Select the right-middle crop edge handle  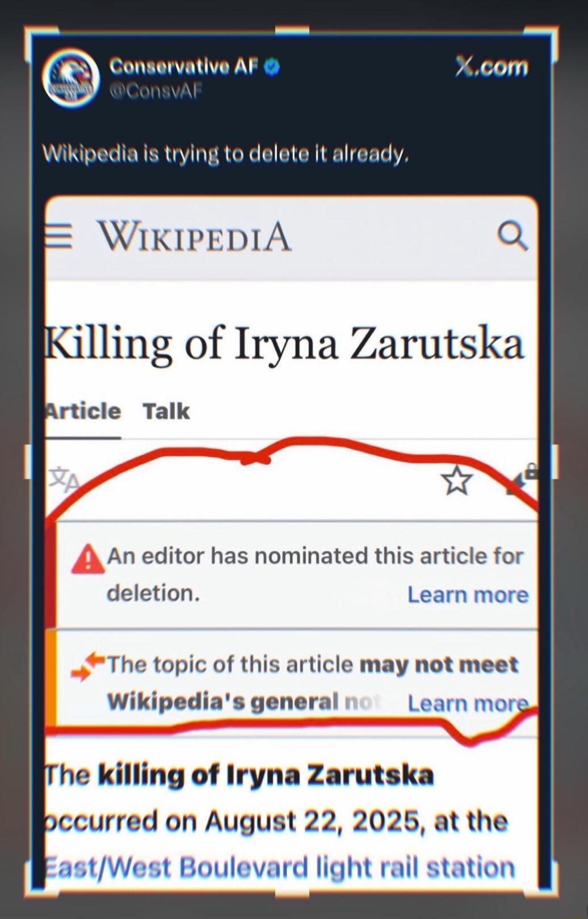coord(555,461)
